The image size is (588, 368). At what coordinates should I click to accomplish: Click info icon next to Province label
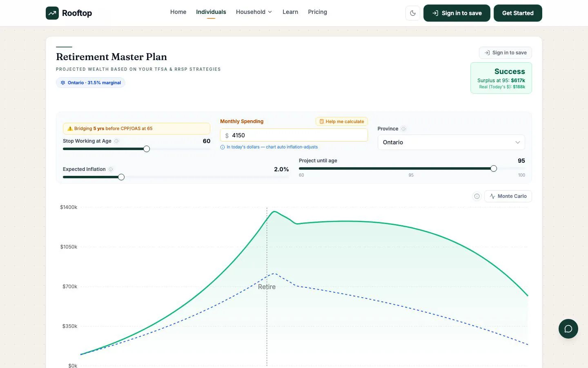click(403, 129)
